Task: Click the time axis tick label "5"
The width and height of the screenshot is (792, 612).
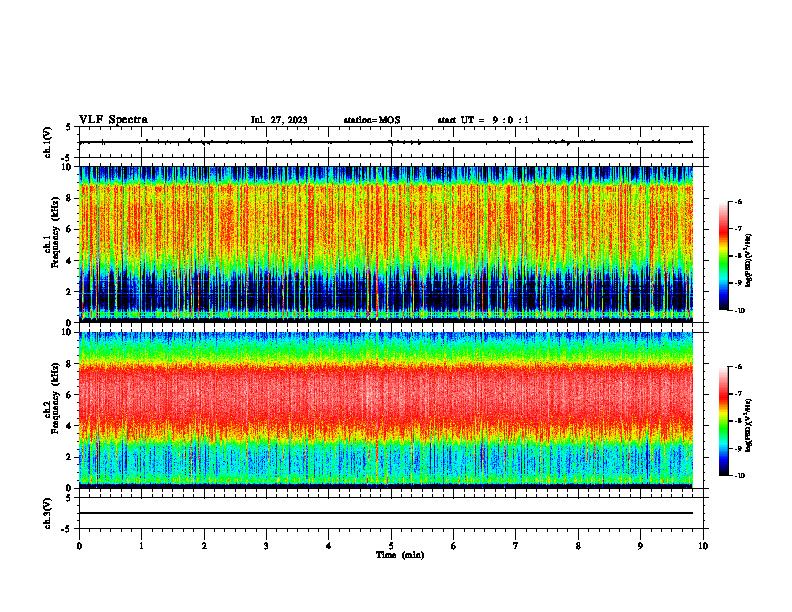Action: pyautogui.click(x=391, y=546)
